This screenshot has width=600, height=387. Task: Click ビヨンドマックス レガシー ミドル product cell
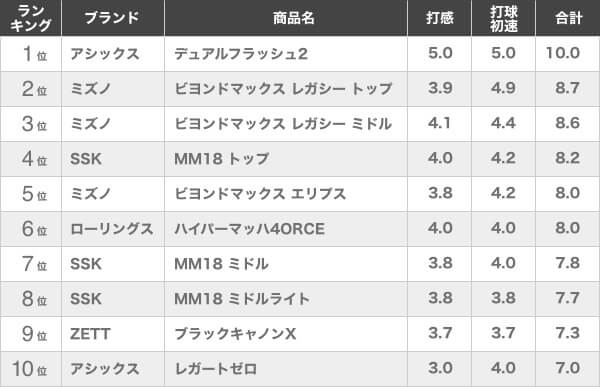click(286, 124)
